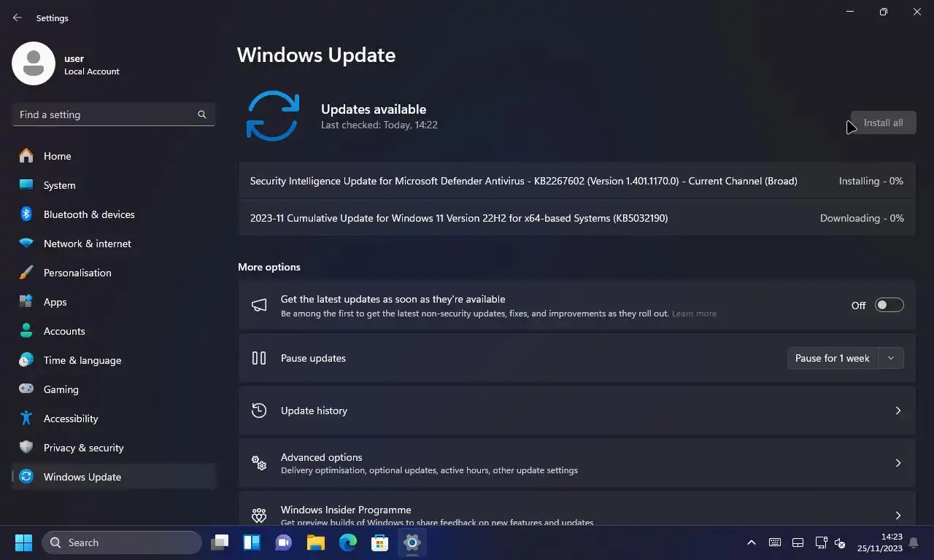This screenshot has width=934, height=560.
Task: Click the Advanced options gears icon
Action: (x=259, y=463)
